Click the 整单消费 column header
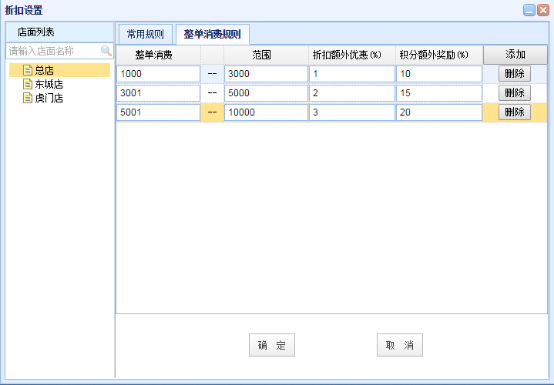The height and width of the screenshot is (385, 554). 158,55
